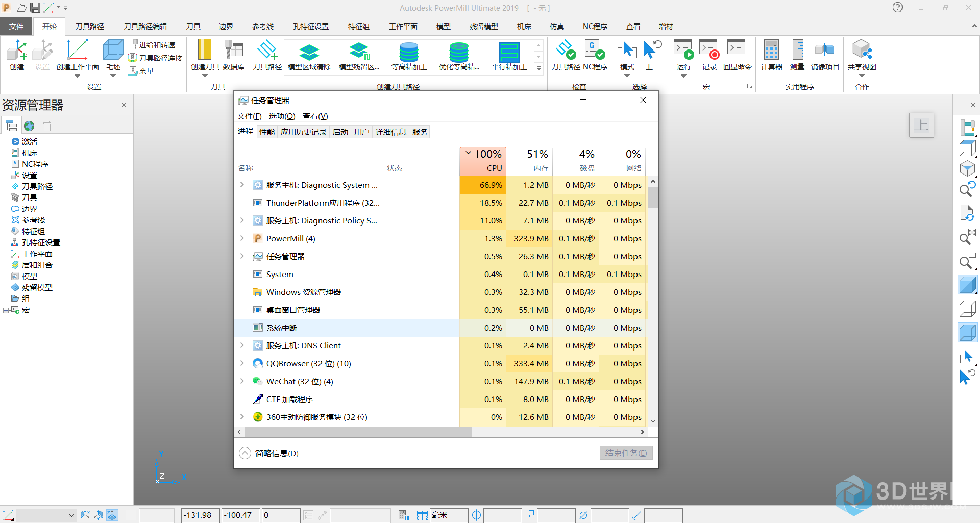Viewport: 980px width, 523px height.
Task: Select 刀具路径 item in explorer tree
Action: pos(37,186)
